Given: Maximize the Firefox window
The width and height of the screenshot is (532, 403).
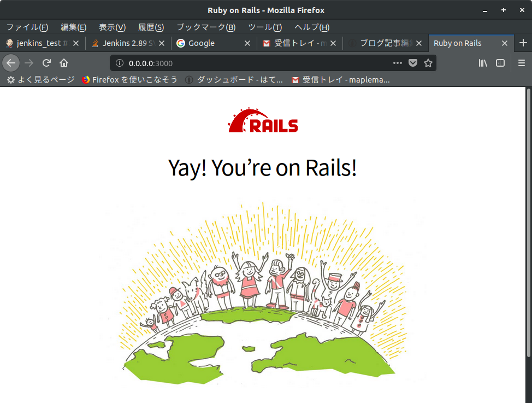Looking at the screenshot, I should coord(504,10).
